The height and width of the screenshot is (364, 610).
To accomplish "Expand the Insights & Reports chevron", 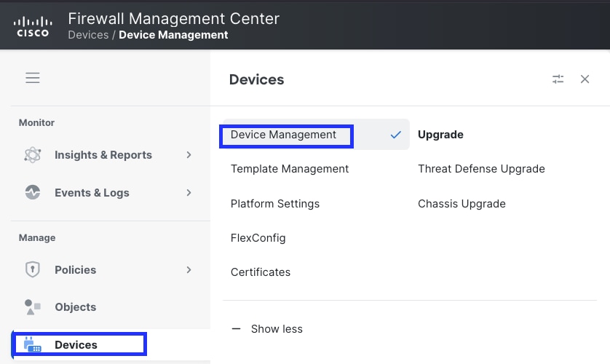I will click(x=189, y=155).
